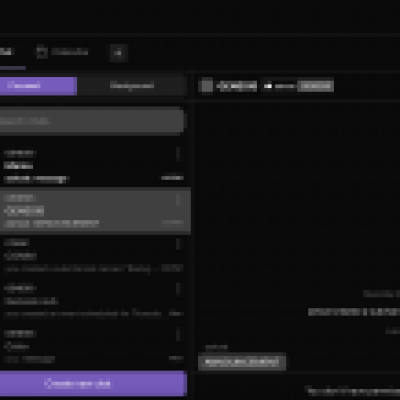Click the gray received message bubble
Image resolution: width=400 pixels, height=400 pixels.
242,362
